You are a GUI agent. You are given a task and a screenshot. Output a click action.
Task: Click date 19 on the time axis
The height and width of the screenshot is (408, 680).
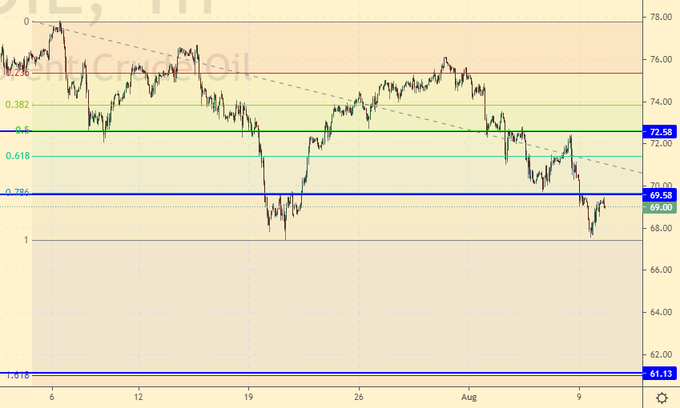point(249,396)
